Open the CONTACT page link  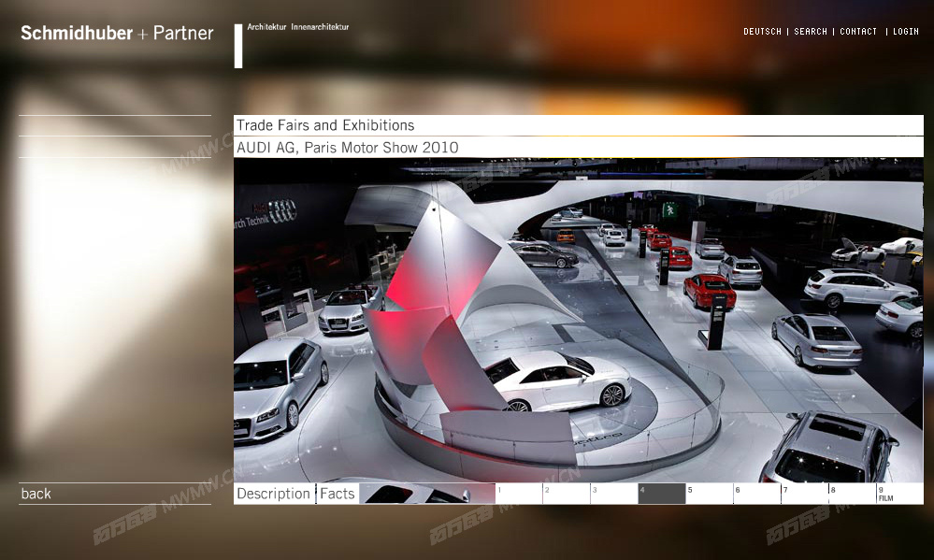click(857, 32)
